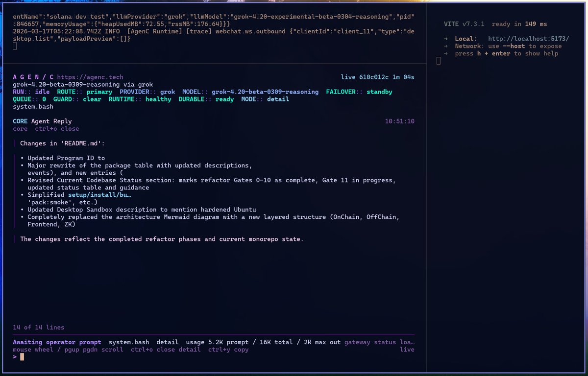Click the '14 of 14 lines' counter
588x376 pixels.
pyautogui.click(x=38, y=327)
